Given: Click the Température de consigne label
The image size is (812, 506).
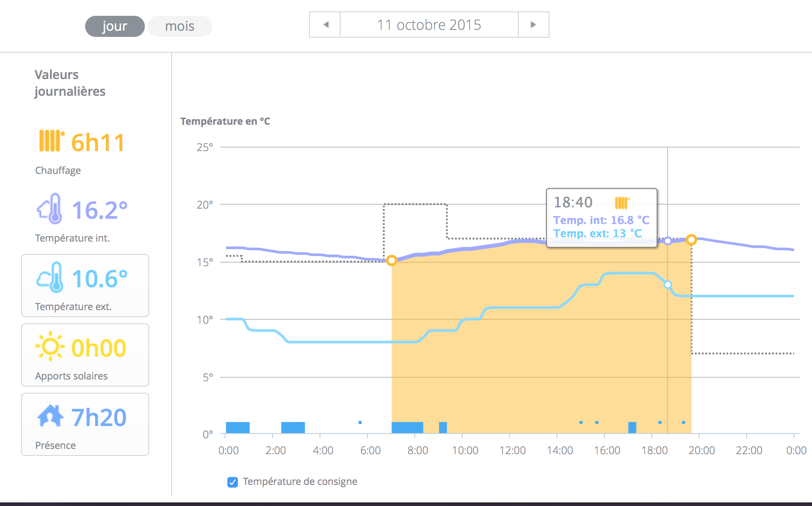Looking at the screenshot, I should point(300,482).
